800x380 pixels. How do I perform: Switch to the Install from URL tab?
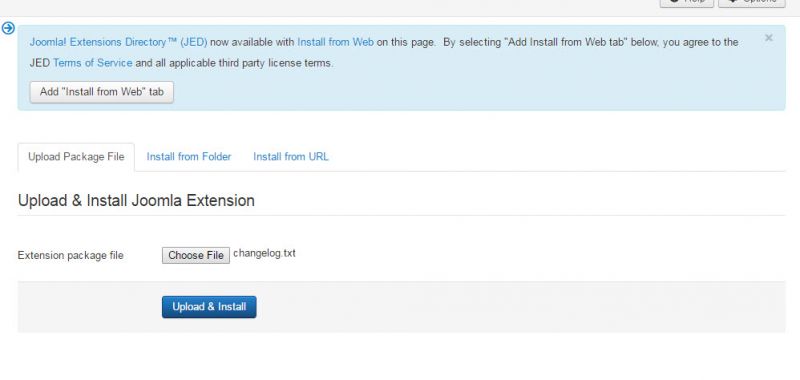tap(291, 157)
